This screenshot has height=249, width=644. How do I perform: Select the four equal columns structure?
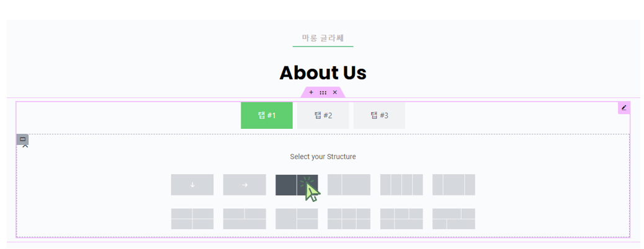coord(401,185)
